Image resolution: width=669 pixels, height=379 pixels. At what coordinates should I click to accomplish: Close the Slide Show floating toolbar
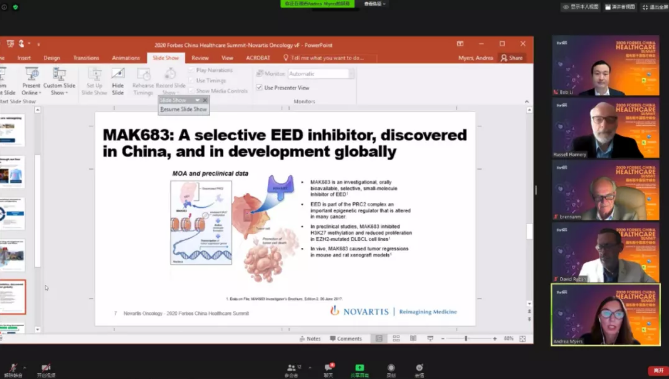[x=205, y=100]
